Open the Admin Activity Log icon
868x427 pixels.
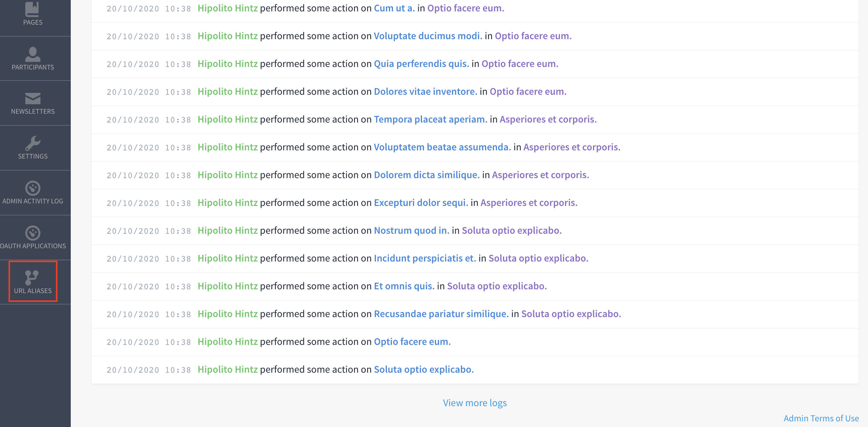(33, 188)
